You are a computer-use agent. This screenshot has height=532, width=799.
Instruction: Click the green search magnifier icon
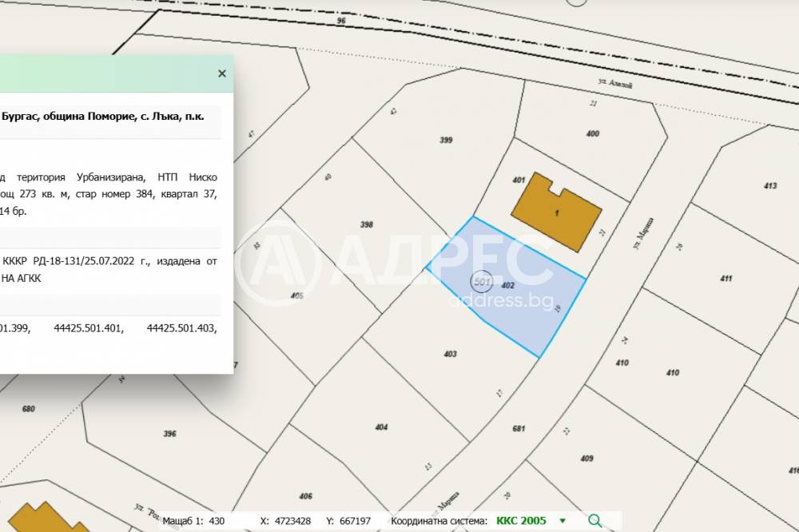[594, 521]
